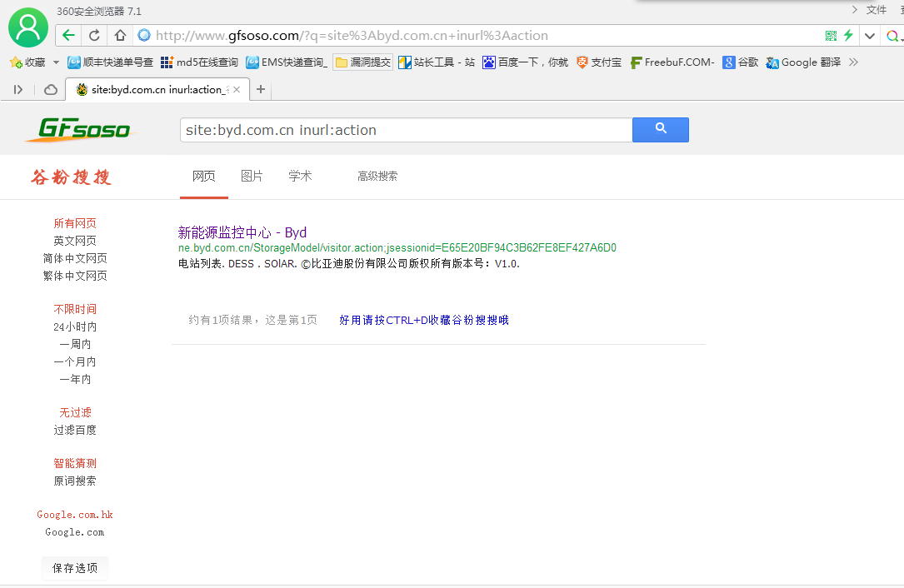Open the 文件 menu

pyautogui.click(x=877, y=10)
